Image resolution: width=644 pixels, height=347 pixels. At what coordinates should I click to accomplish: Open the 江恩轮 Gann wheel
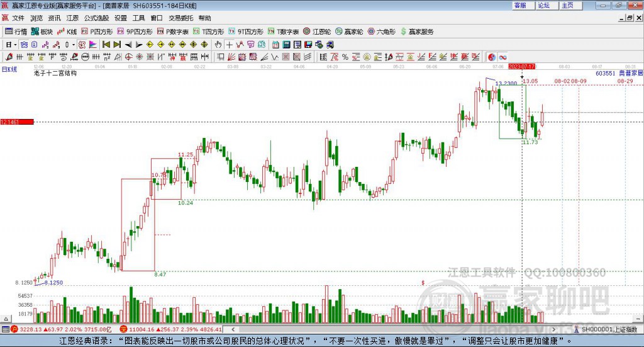click(317, 31)
